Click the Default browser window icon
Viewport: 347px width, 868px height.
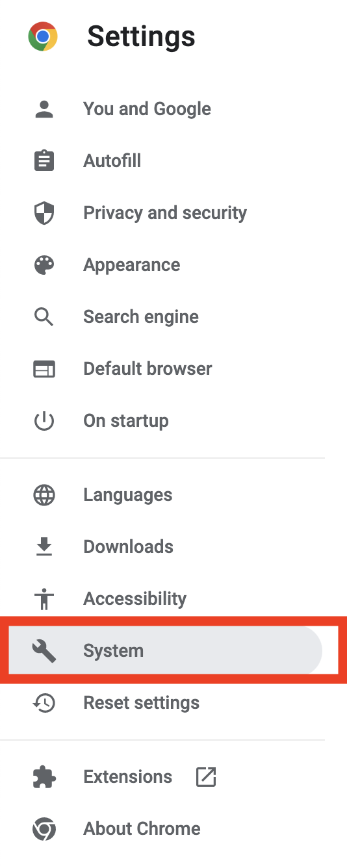click(x=44, y=369)
